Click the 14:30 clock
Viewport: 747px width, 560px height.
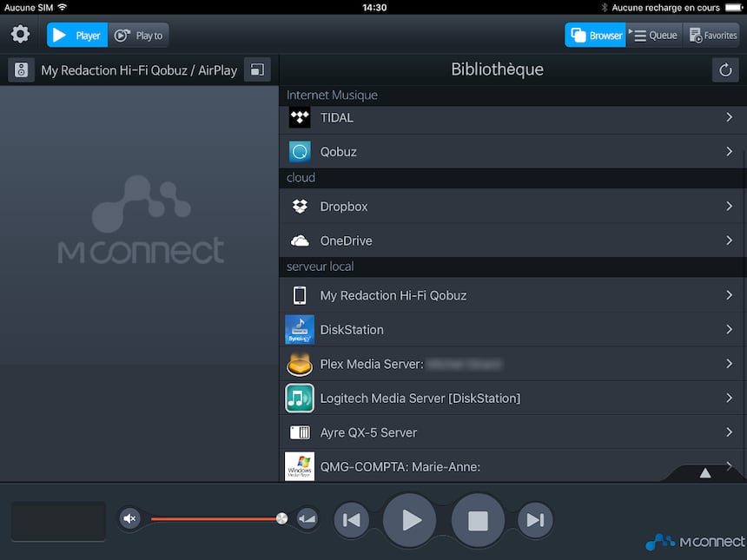[374, 7]
